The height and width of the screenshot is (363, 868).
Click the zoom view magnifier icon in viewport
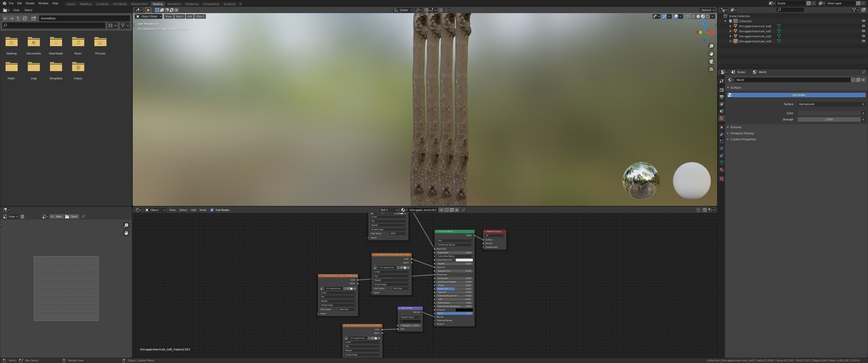[x=711, y=46]
